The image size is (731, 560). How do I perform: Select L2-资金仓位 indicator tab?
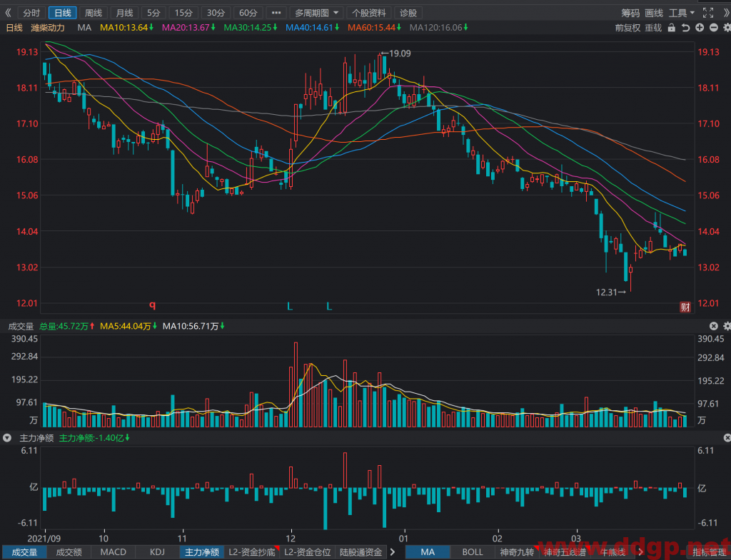pyautogui.click(x=307, y=552)
